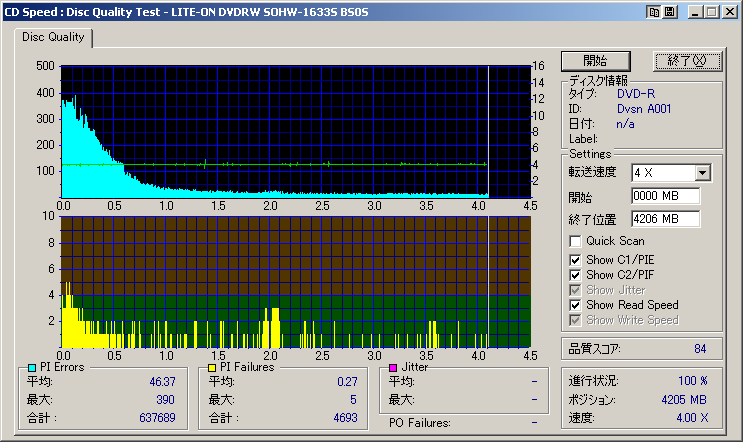Click the PI Errors maximum value 390

165,400
